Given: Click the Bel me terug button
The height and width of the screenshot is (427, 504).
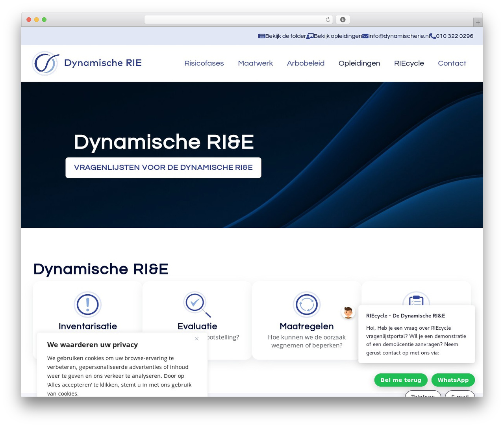Looking at the screenshot, I should 401,380.
